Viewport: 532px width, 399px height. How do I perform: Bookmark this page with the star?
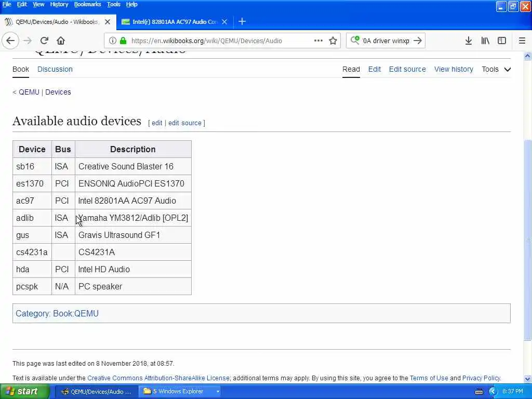point(333,41)
